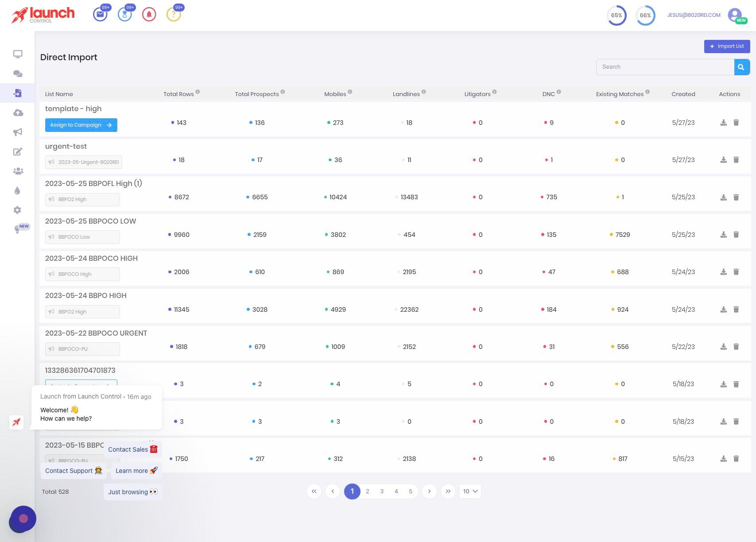Delete the '2023-05-24 BBPO HIGH' list with trash icon
Viewport: 756px width, 542px height.
(x=736, y=310)
